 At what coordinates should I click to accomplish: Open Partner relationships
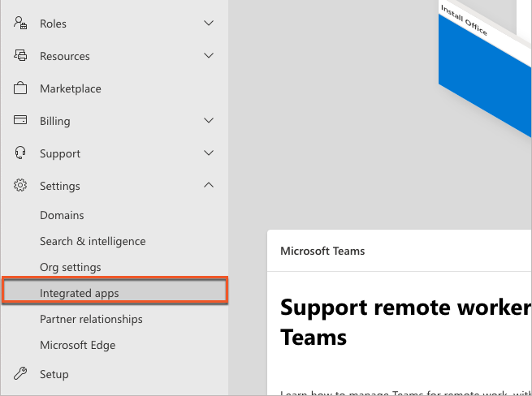pyautogui.click(x=91, y=319)
